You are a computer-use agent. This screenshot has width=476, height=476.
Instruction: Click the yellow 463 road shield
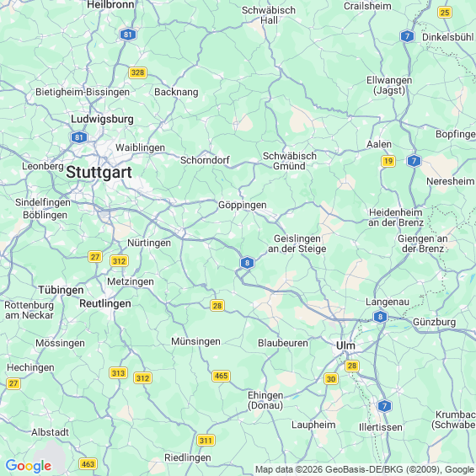[88, 464]
